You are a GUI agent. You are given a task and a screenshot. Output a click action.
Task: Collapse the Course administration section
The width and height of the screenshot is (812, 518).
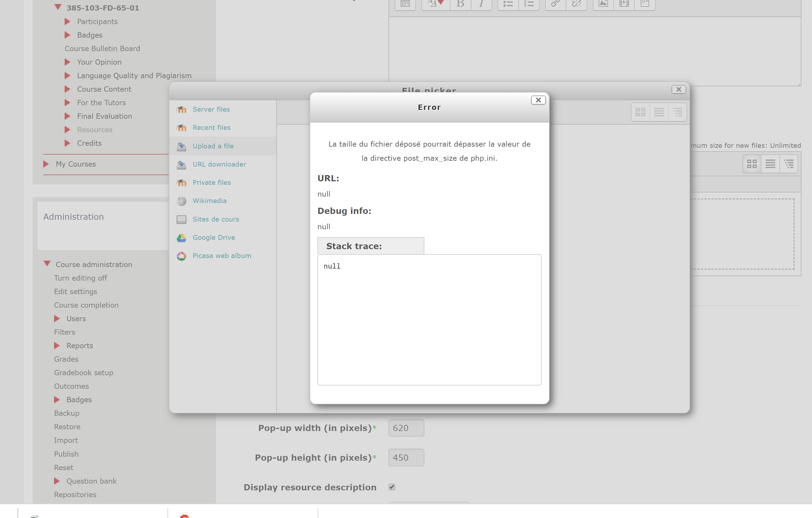tap(47, 264)
